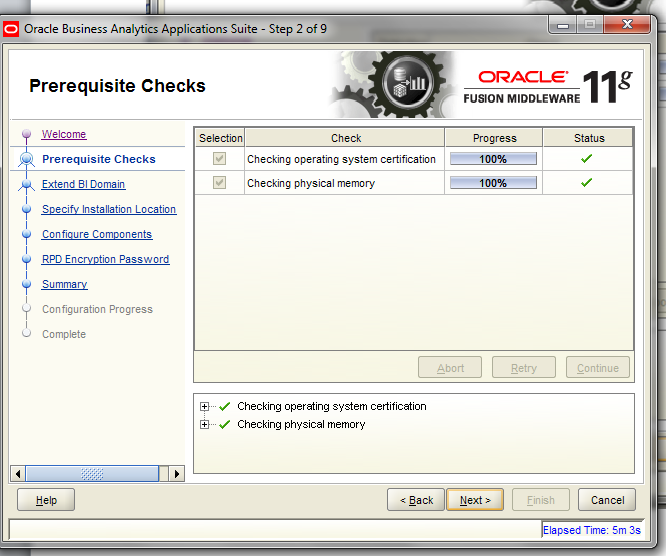Click the 100% progress bar for operating system certification
666x556 pixels.
[x=493, y=159]
